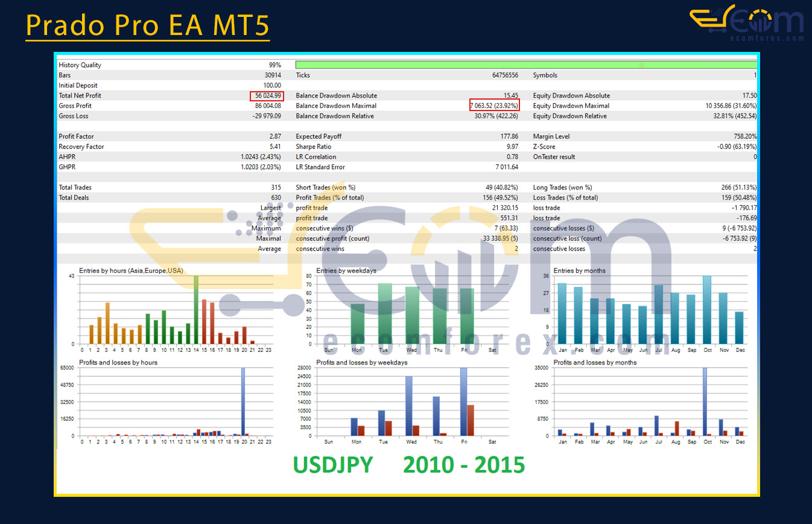812x524 pixels.
Task: Click the Entries by months chart title
Action: pos(579,270)
